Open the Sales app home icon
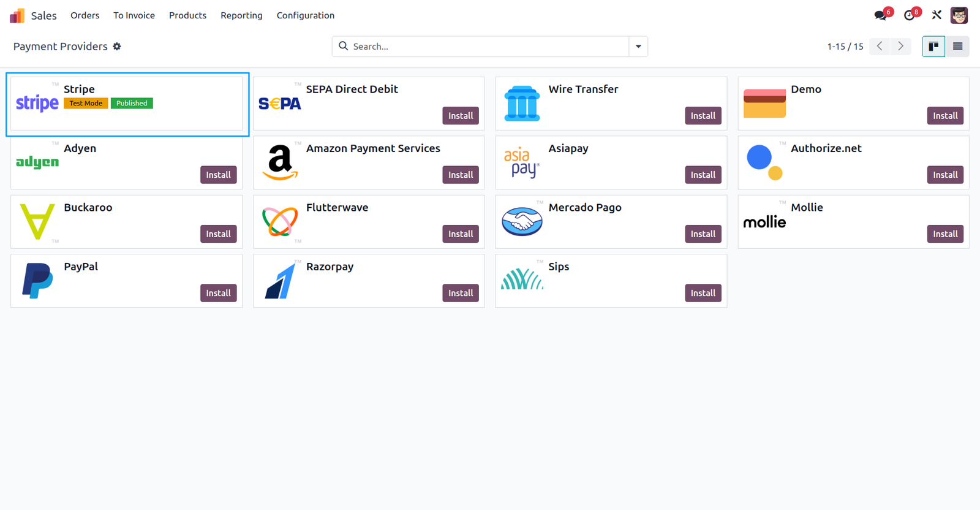This screenshot has height=510, width=980. 17,15
